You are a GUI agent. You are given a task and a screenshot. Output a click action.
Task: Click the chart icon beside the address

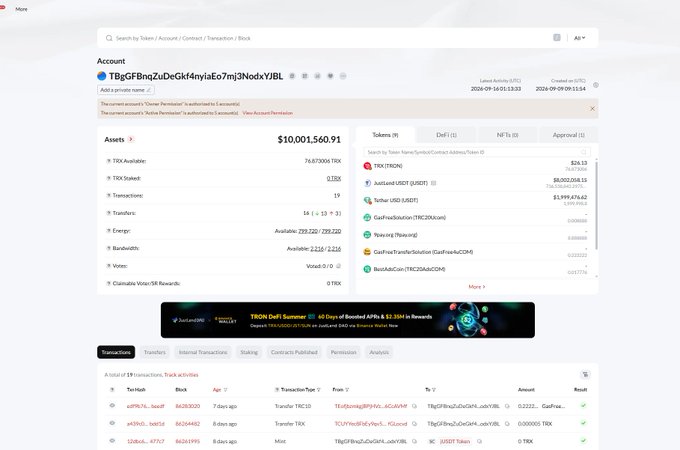coord(317,76)
